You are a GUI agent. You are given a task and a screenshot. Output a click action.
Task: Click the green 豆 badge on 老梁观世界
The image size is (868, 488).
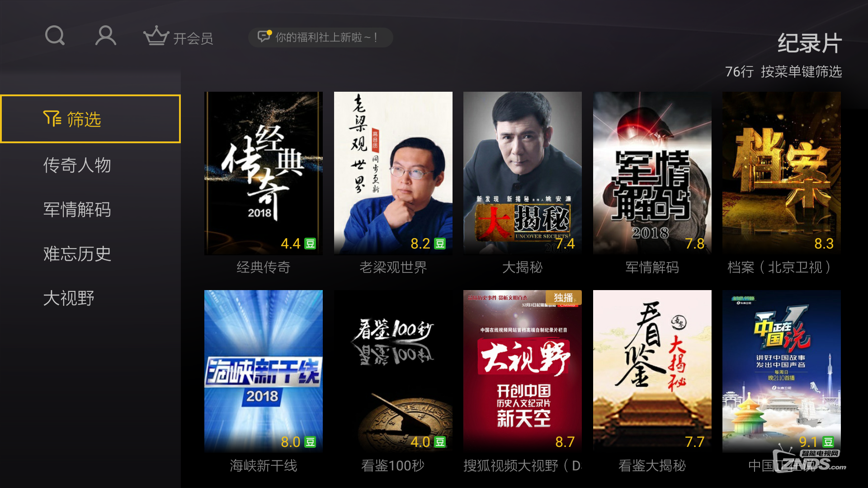[x=440, y=244]
